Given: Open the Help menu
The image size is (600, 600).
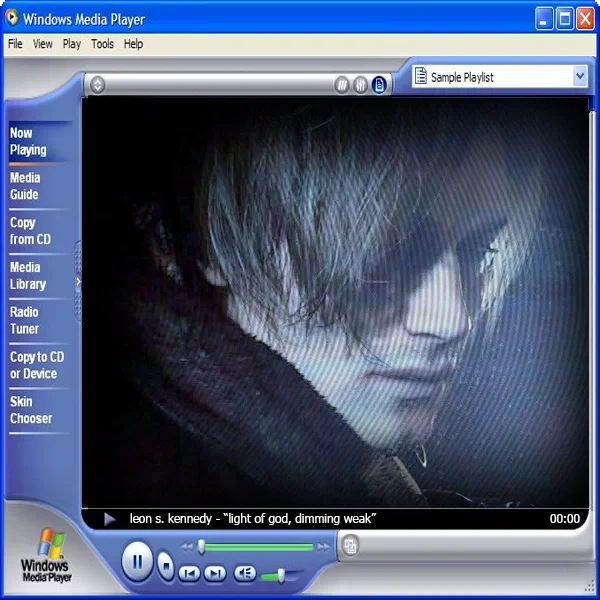Looking at the screenshot, I should tap(133, 44).
